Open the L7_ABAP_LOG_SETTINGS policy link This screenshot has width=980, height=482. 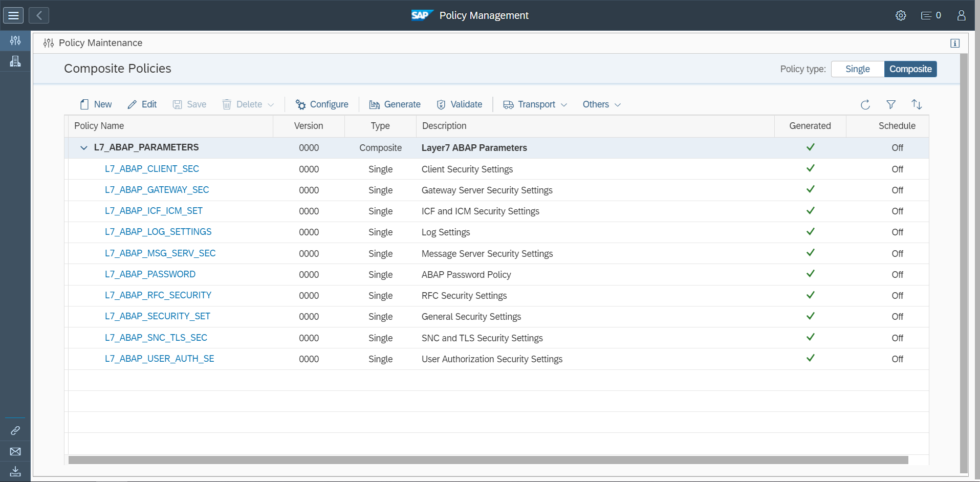[158, 232]
